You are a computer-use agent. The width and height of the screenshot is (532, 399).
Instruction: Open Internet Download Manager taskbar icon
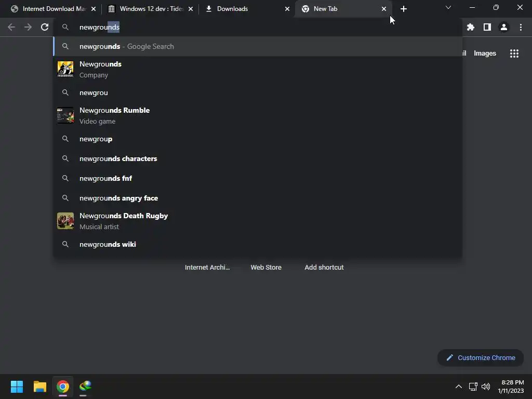(86, 387)
